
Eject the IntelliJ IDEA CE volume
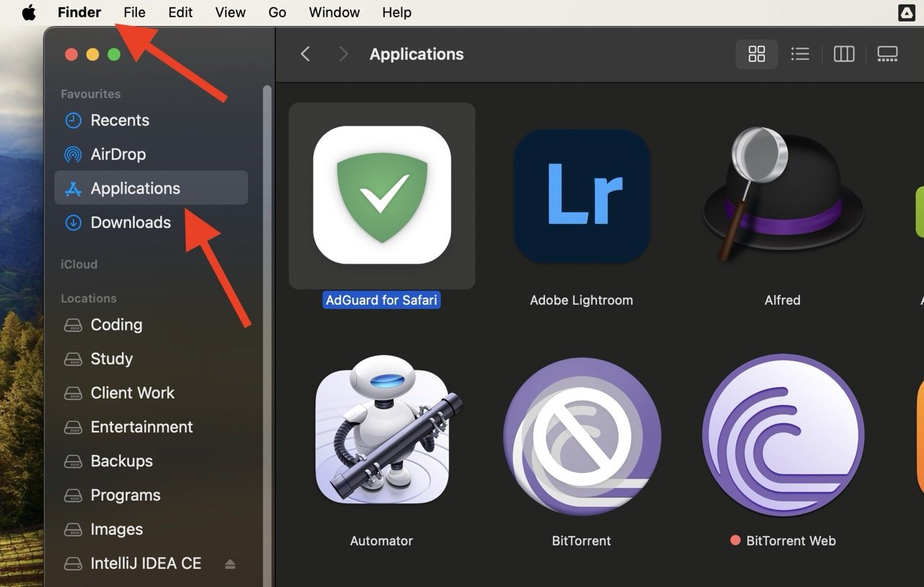pos(230,564)
